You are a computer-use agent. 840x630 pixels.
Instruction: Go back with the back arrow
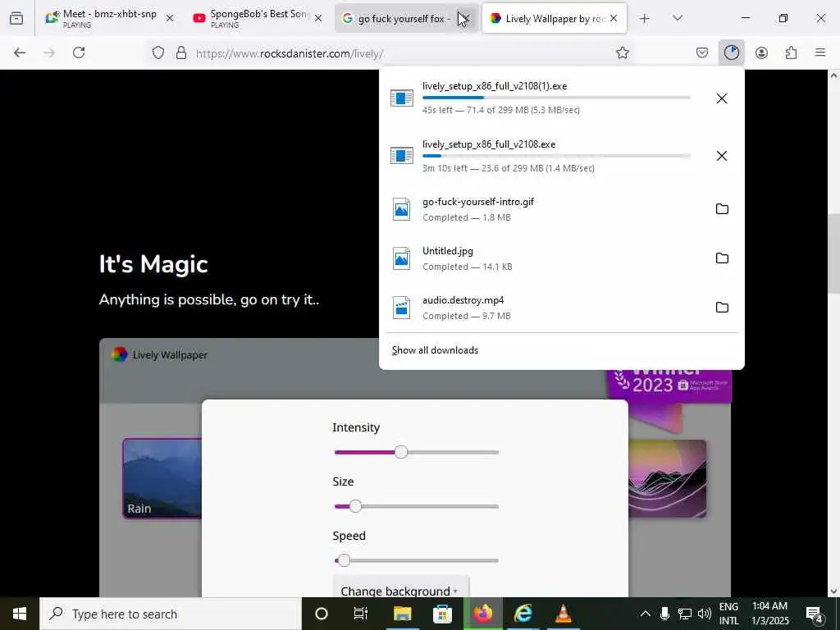point(20,52)
